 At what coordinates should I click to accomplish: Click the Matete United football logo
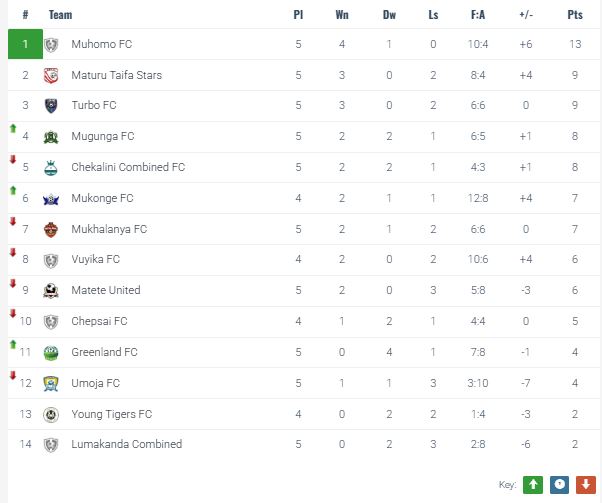coord(51,291)
